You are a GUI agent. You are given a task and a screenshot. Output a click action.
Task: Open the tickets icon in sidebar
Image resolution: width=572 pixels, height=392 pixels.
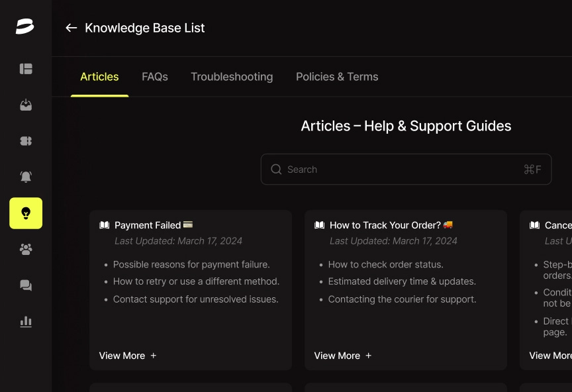click(26, 141)
